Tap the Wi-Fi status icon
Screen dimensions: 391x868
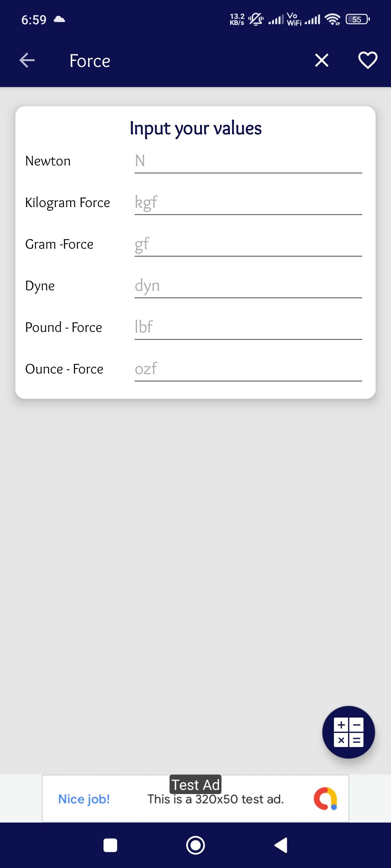coord(332,20)
